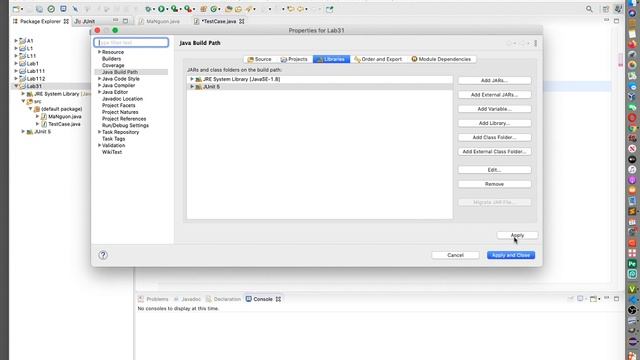Expand JRE System Library in build path list
Image resolution: width=640 pixels, height=360 pixels.
point(192,79)
